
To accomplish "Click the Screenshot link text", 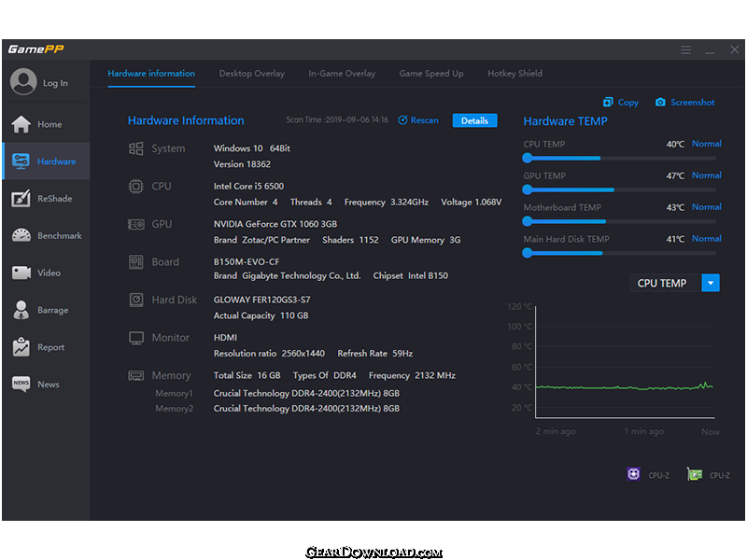I will (x=693, y=103).
